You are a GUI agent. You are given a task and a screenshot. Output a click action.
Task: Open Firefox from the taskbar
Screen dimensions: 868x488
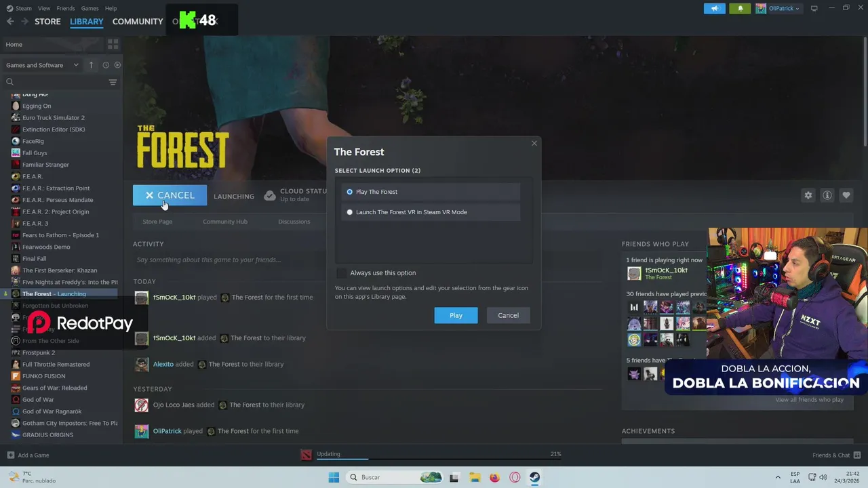[494, 477]
